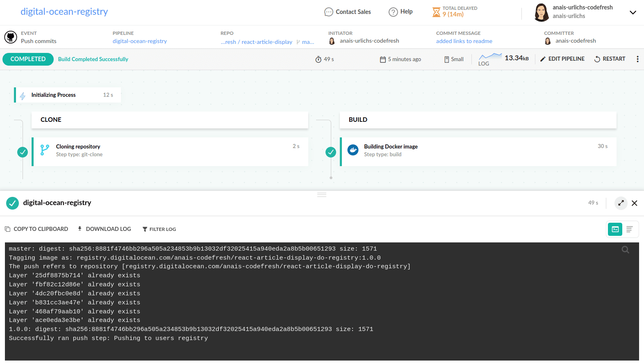The image size is (644, 363).
Task: Grab the log panel resize handle
Action: pos(322,195)
